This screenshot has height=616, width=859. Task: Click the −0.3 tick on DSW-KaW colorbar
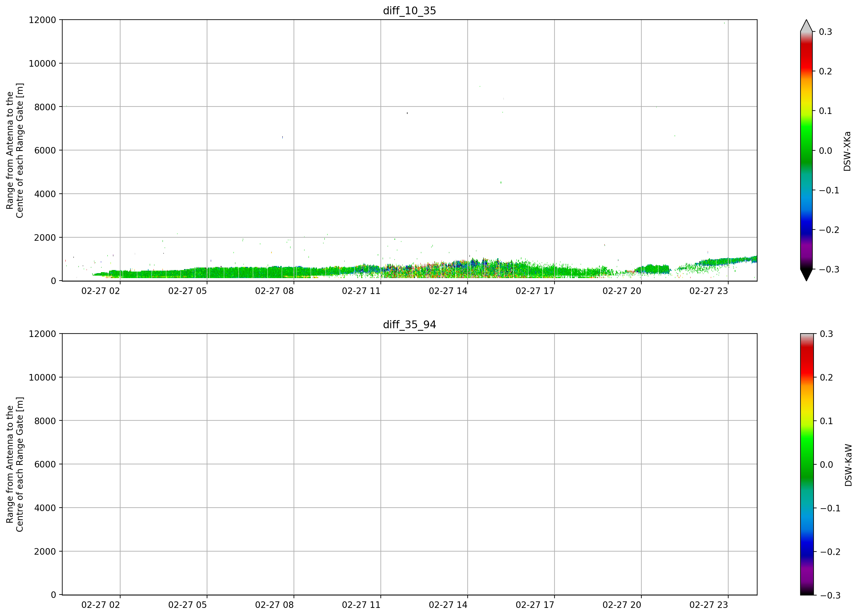pyautogui.click(x=830, y=595)
